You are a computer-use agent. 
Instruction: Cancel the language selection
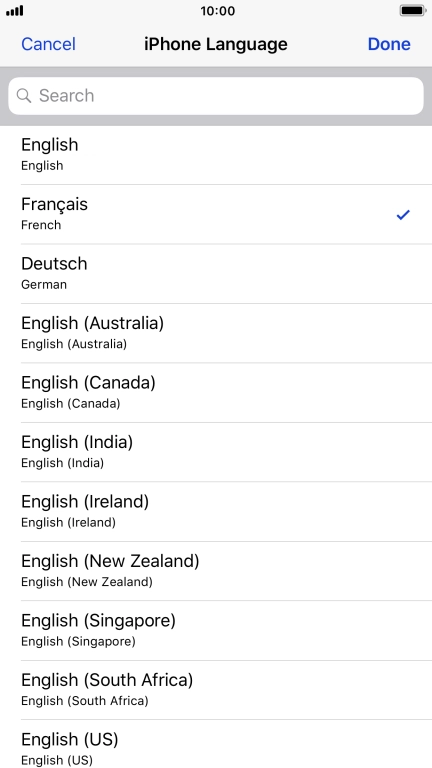[48, 44]
